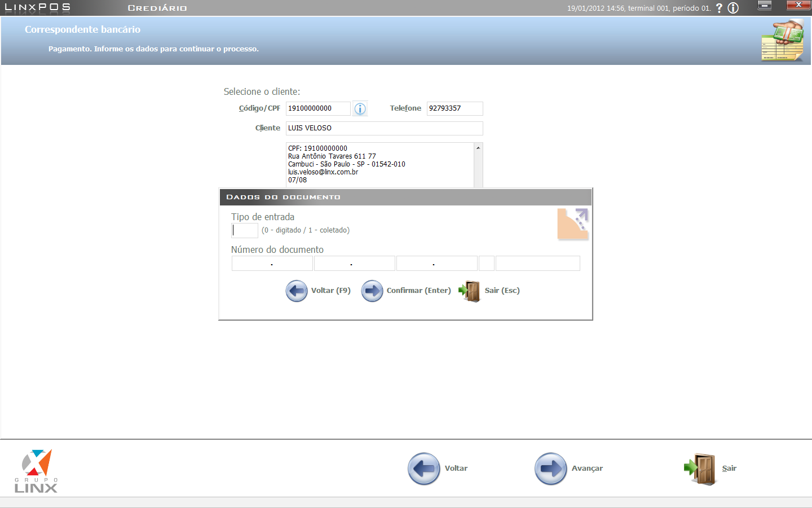812x508 pixels.
Task: Click the customer address details text box
Action: [380, 165]
